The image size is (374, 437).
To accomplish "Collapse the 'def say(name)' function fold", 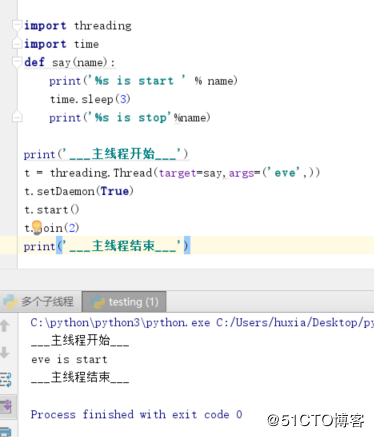I will pos(17,62).
